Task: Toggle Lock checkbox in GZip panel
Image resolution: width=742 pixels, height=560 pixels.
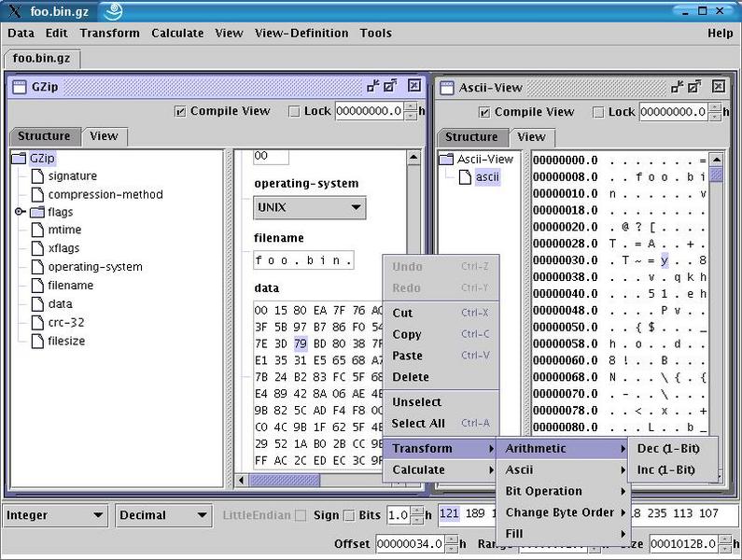Action: (x=294, y=112)
